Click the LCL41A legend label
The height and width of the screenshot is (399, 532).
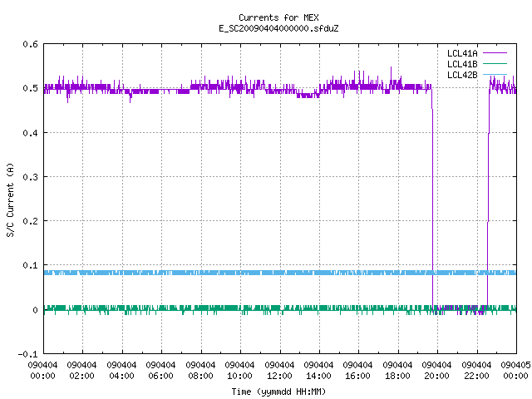click(462, 53)
